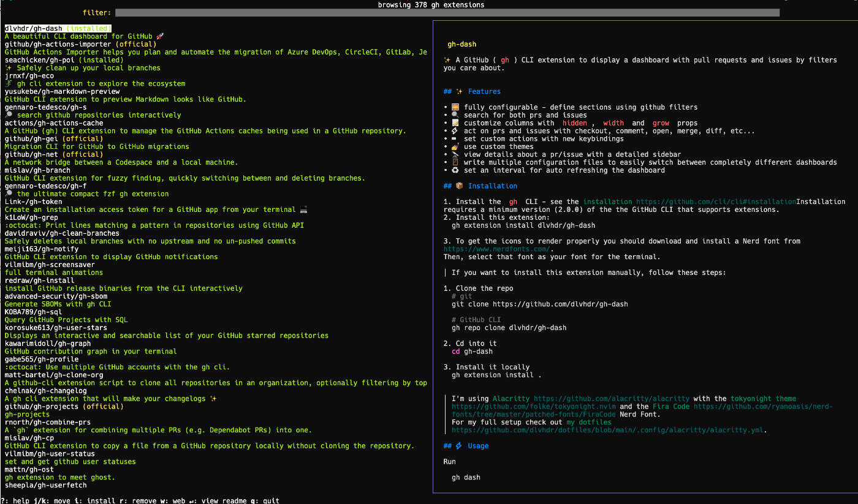This screenshot has height=504, width=858.
Task: Choose github/gh-net from the list
Action: (x=54, y=155)
